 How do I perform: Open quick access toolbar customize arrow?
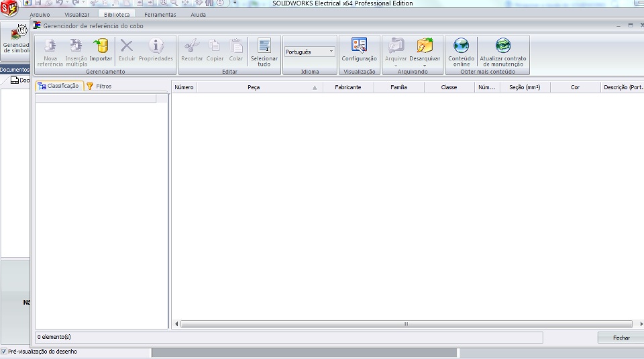click(x=235, y=3)
